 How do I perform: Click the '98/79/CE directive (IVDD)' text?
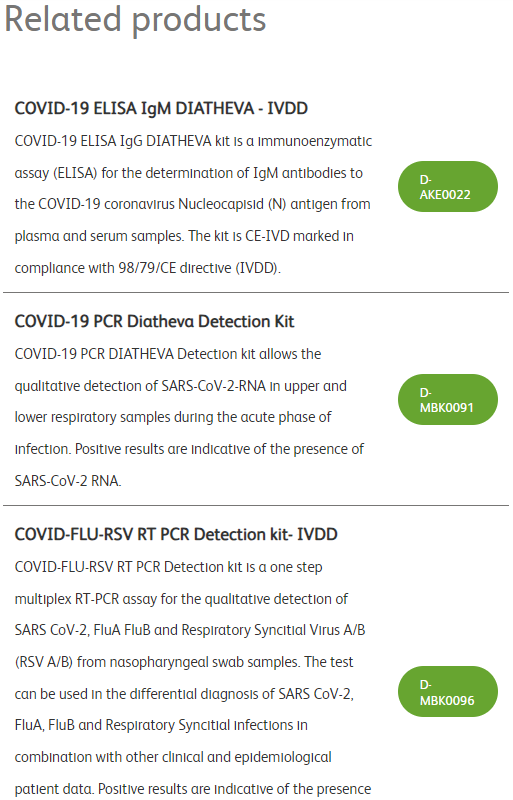click(x=200, y=268)
